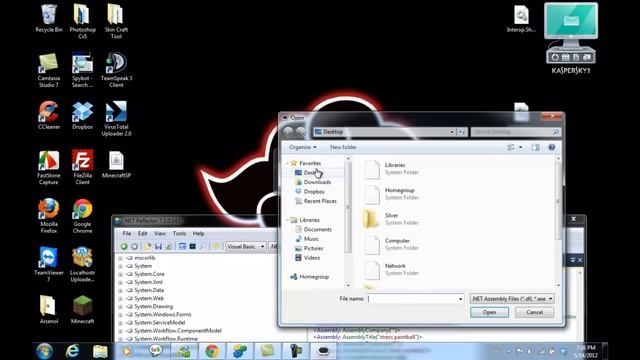Open the View menu in .NET Reflector
Viewport: 640px width, 360px height.
coord(160,233)
